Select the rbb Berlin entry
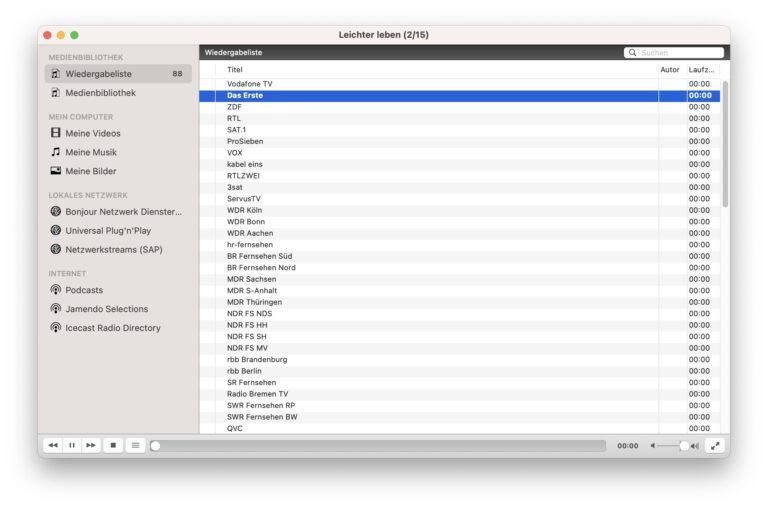 click(x=459, y=371)
